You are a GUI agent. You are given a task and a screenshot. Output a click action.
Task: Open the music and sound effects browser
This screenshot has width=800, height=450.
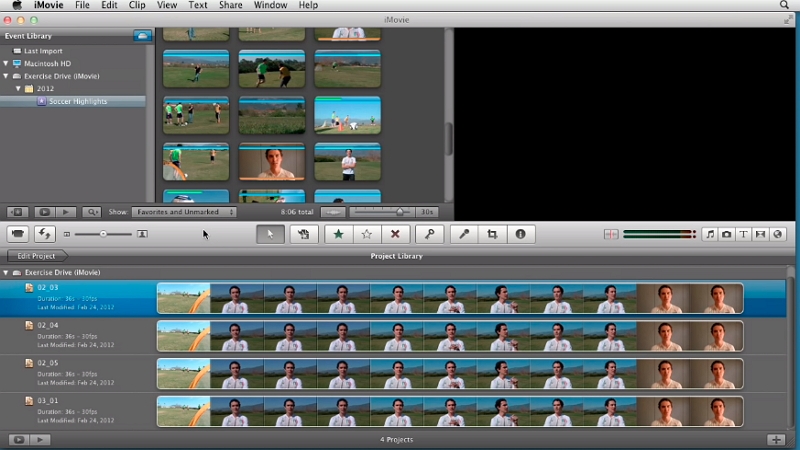click(710, 234)
